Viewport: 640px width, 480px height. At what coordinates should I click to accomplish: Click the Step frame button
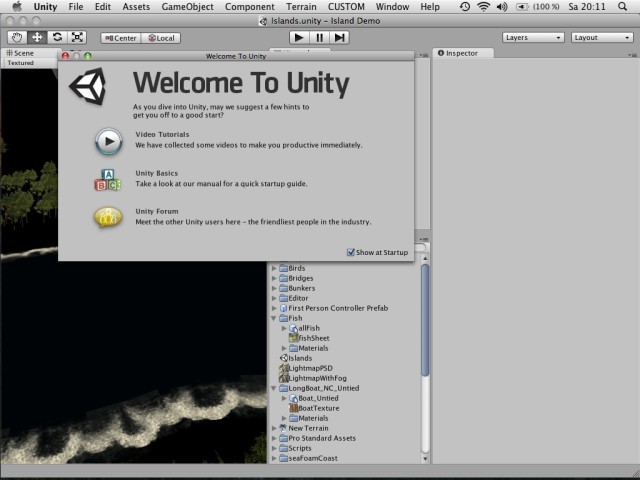[339, 38]
